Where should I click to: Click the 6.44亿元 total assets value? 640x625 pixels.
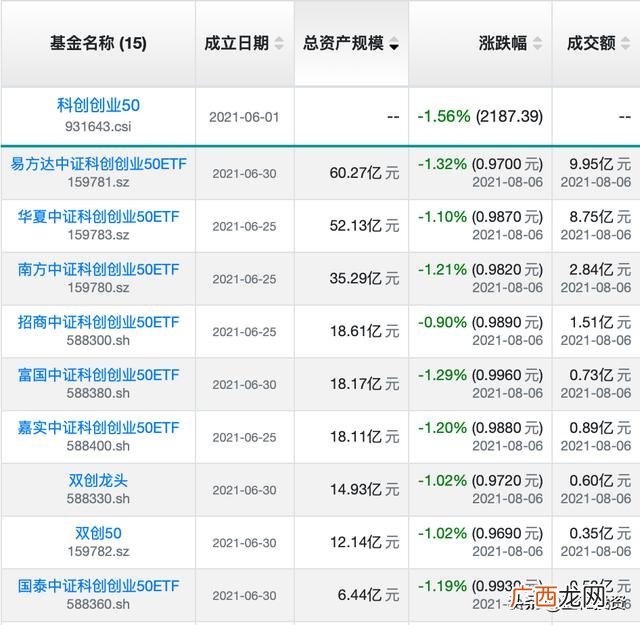coord(368,595)
